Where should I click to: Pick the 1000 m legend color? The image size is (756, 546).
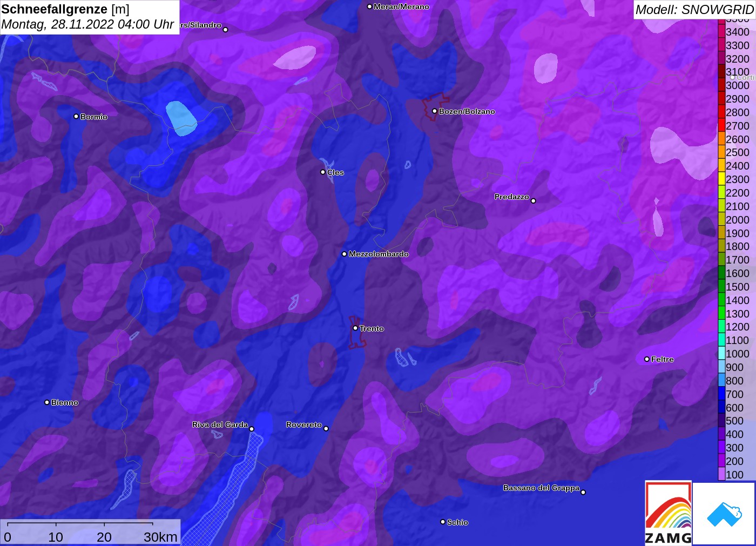(x=721, y=354)
